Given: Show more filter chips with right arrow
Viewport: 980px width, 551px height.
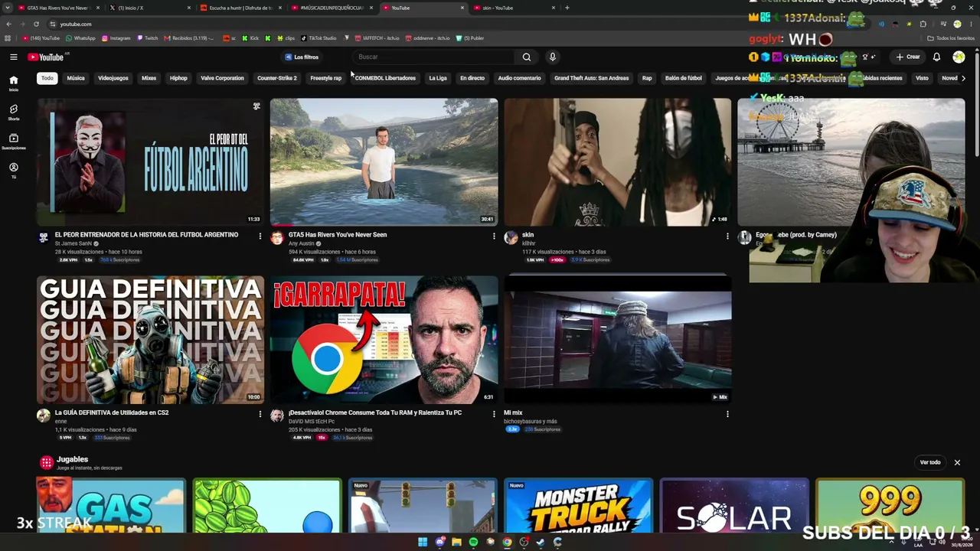Looking at the screenshot, I should pos(963,78).
